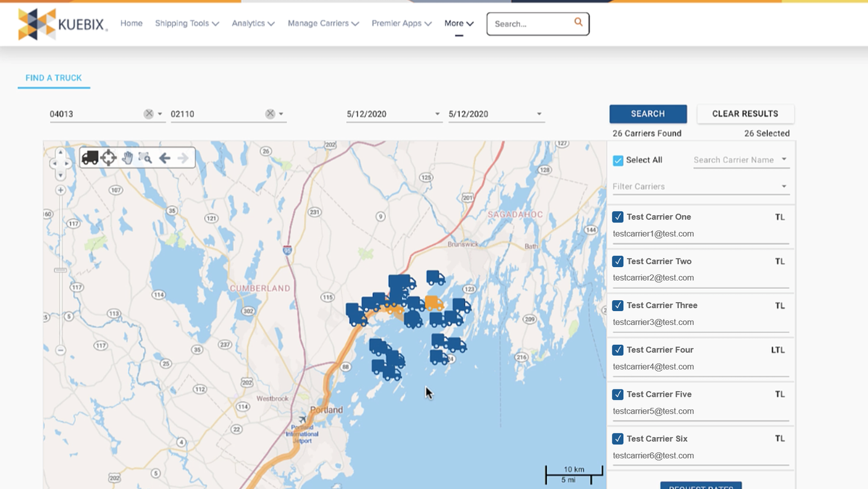Select the truck tool on the map toolbar
This screenshot has width=868, height=489.
click(x=90, y=157)
